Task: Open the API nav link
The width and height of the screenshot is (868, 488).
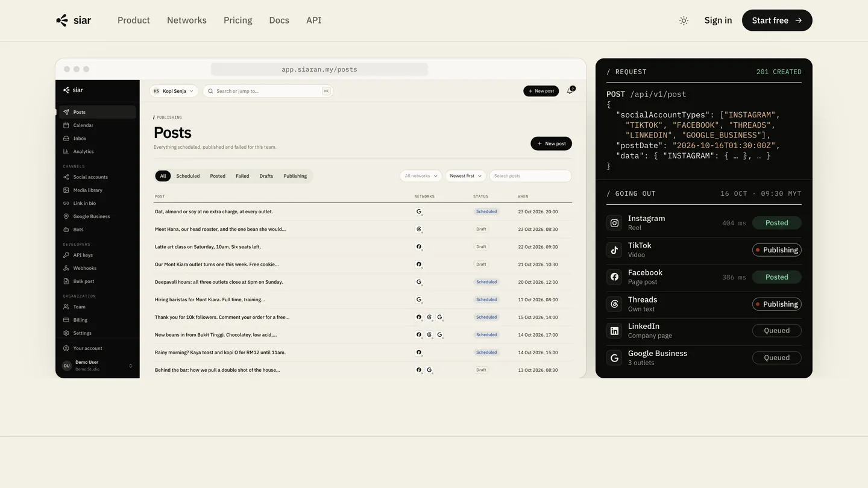Action: (314, 20)
